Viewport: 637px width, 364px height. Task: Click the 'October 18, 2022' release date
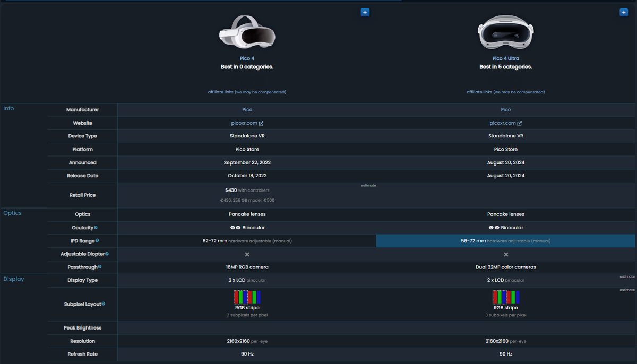[x=247, y=176]
